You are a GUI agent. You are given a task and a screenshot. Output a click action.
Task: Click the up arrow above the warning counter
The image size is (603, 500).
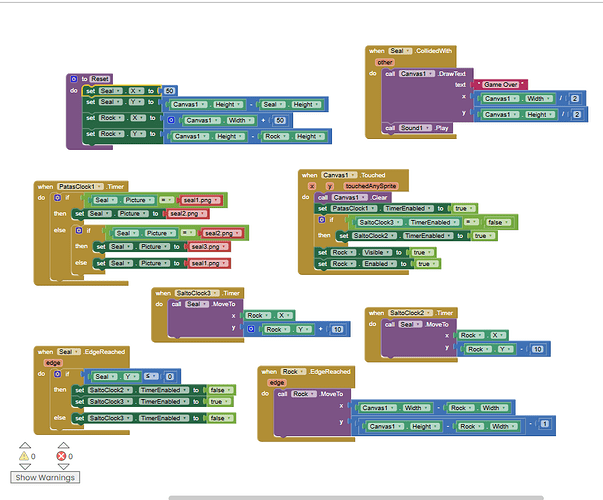point(23,445)
